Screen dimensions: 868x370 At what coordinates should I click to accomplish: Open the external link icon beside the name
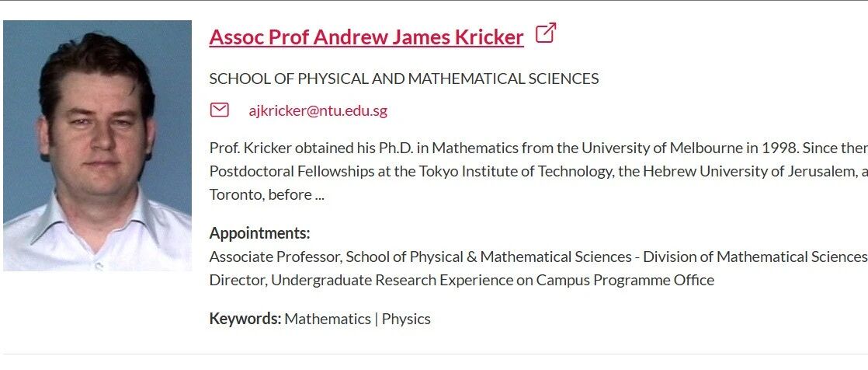[x=545, y=33]
